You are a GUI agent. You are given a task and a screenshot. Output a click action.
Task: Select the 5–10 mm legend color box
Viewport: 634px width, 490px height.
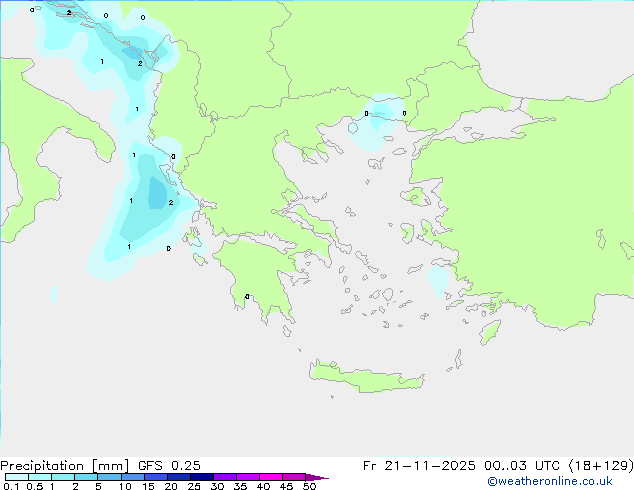tap(109, 477)
